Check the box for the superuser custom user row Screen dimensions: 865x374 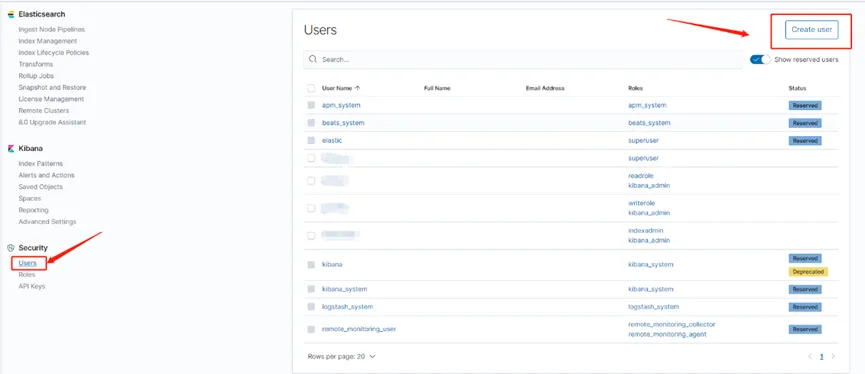click(311, 158)
